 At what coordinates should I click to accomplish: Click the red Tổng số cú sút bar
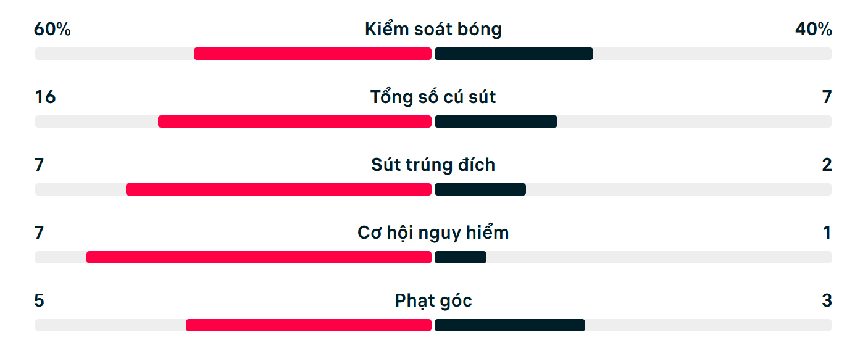(x=294, y=122)
